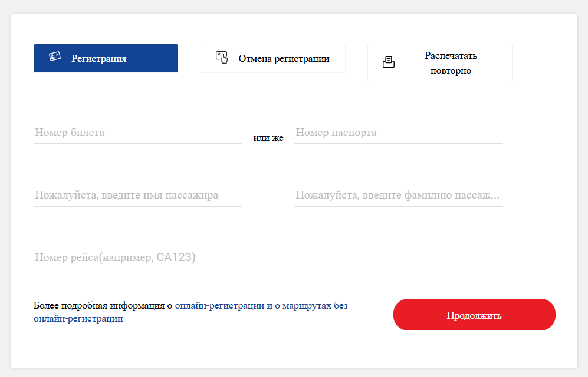Click the hand-cursor icon for cancellation
The width and height of the screenshot is (588, 377).
[222, 58]
